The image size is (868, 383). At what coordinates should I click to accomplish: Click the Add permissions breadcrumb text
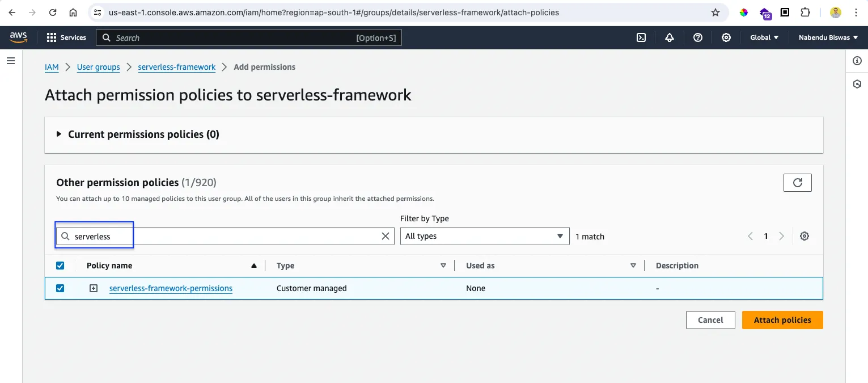coord(265,67)
